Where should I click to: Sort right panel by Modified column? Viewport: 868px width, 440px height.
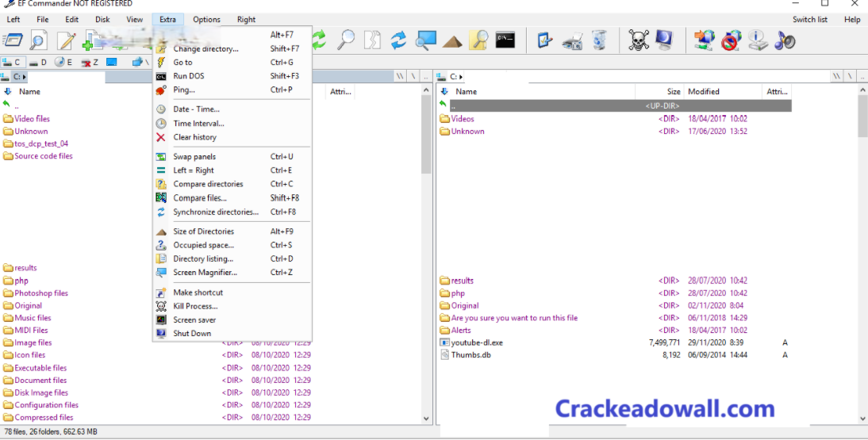click(723, 92)
